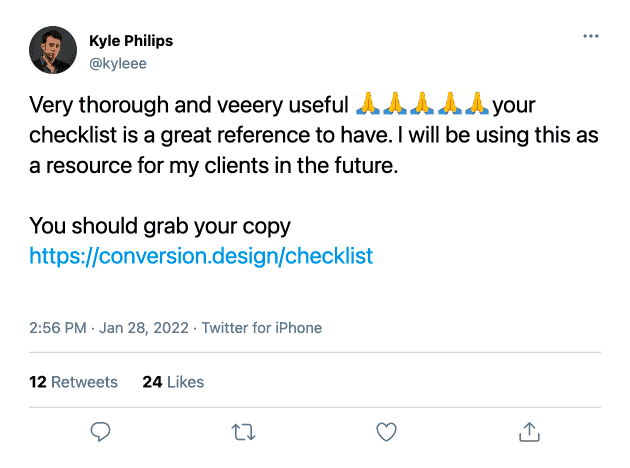Click the Twitter for iPhone source label
Screen dimensions: 630x468
click(x=262, y=328)
